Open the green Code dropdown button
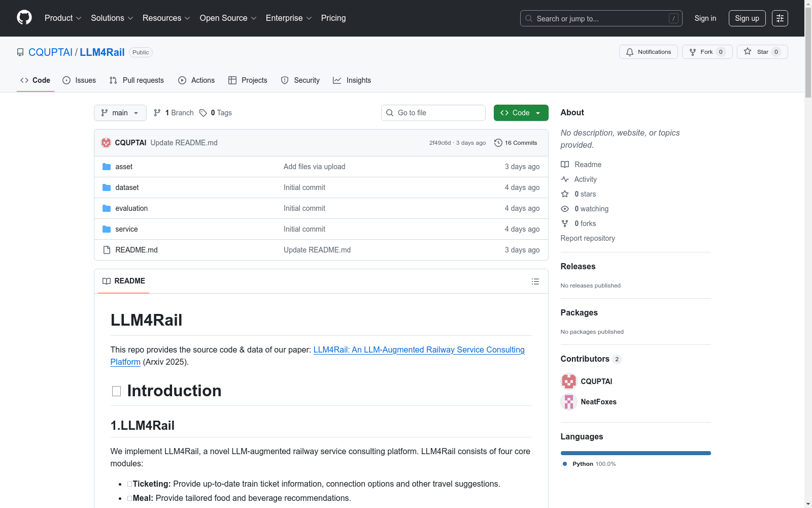The width and height of the screenshot is (812, 508). pyautogui.click(x=521, y=113)
